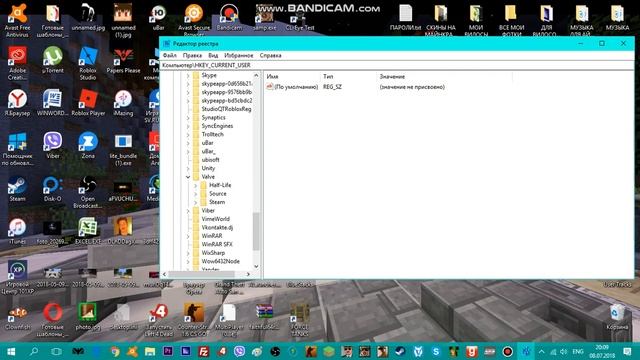The image size is (640, 360).
Task: Open the ПАРОЛИ.txt desktop file
Action: click(405, 18)
